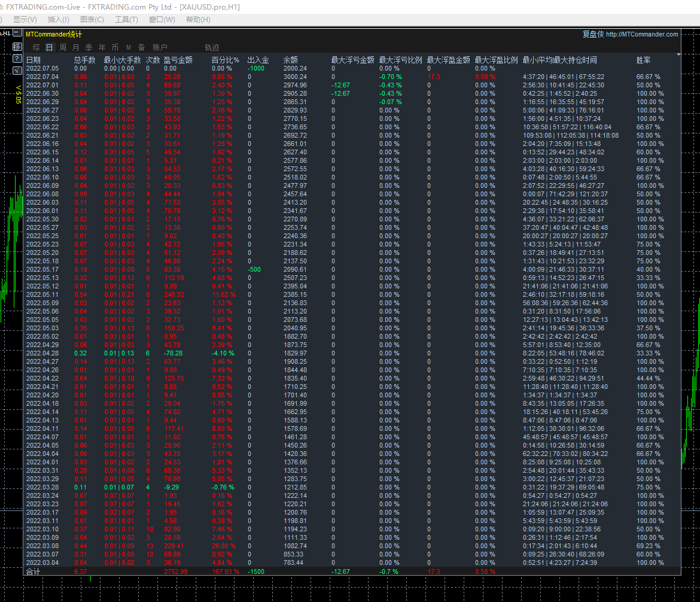Open the 账户 account tab
Viewport: 700px width, 602px height.
coord(160,47)
